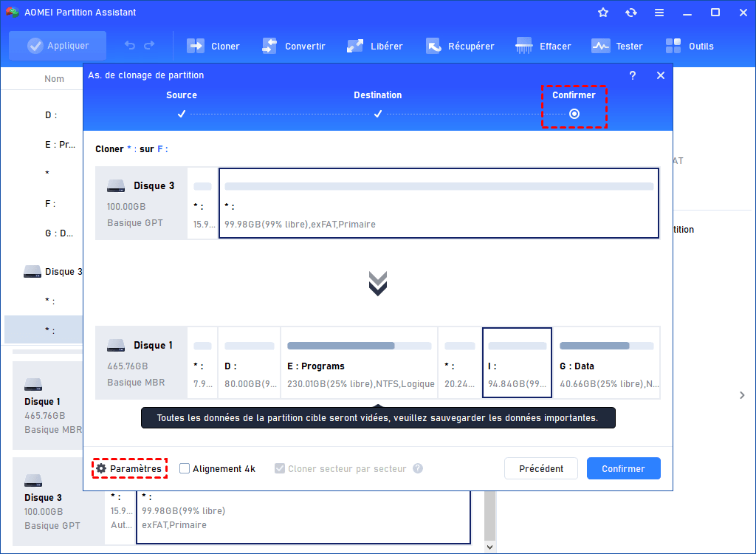Click the Confirmer button
756x554 pixels.
tap(623, 468)
